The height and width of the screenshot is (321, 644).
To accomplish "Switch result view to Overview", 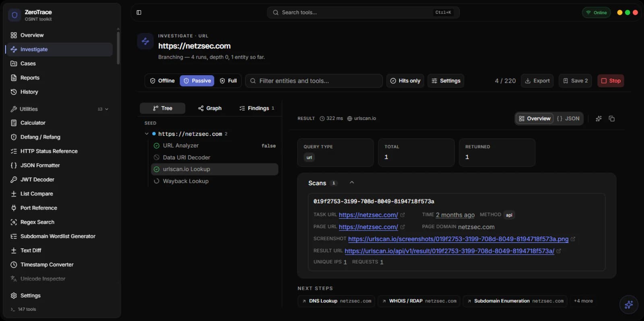I will point(535,118).
